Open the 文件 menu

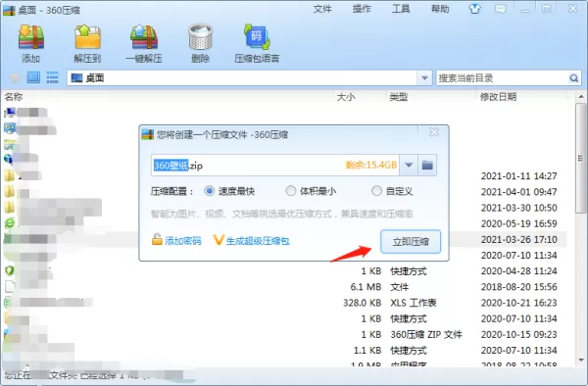click(x=322, y=9)
